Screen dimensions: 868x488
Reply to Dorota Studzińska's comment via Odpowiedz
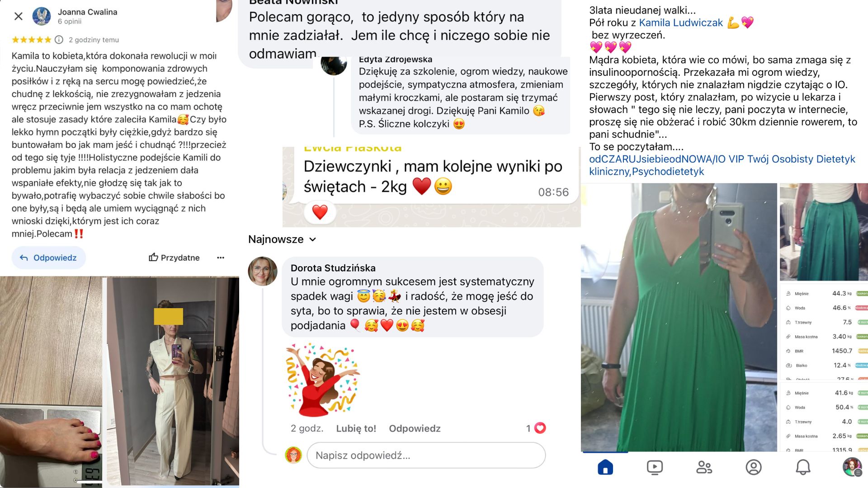(415, 428)
